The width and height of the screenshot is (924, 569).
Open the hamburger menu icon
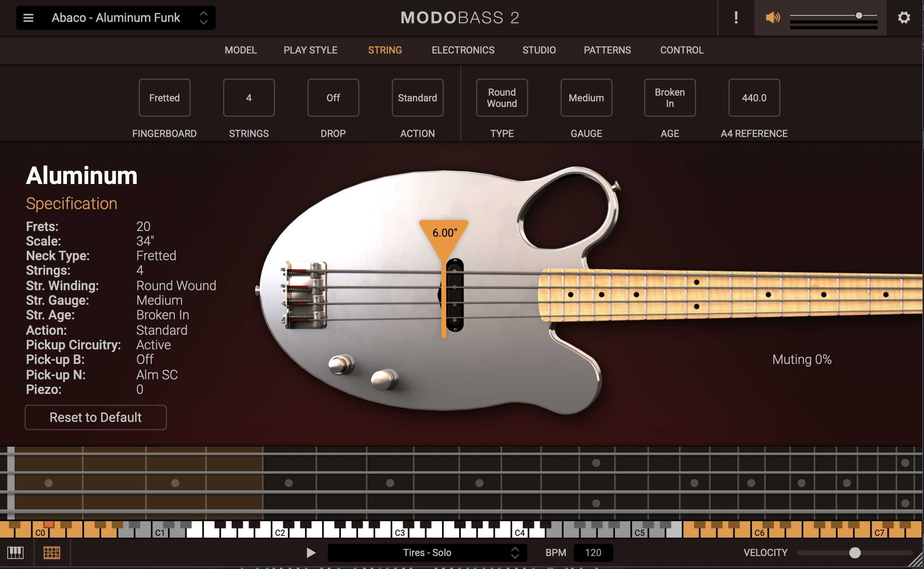28,18
